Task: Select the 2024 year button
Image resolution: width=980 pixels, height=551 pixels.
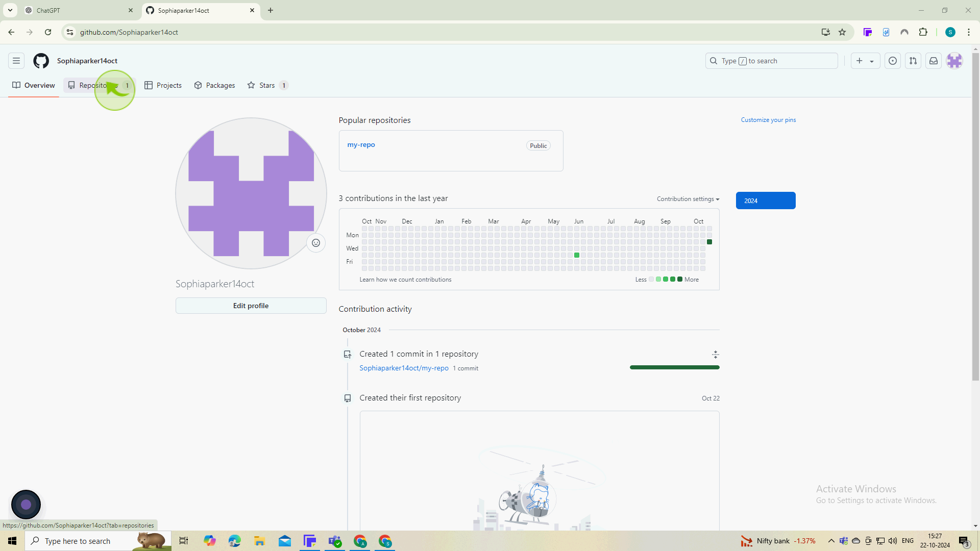Action: click(x=766, y=201)
